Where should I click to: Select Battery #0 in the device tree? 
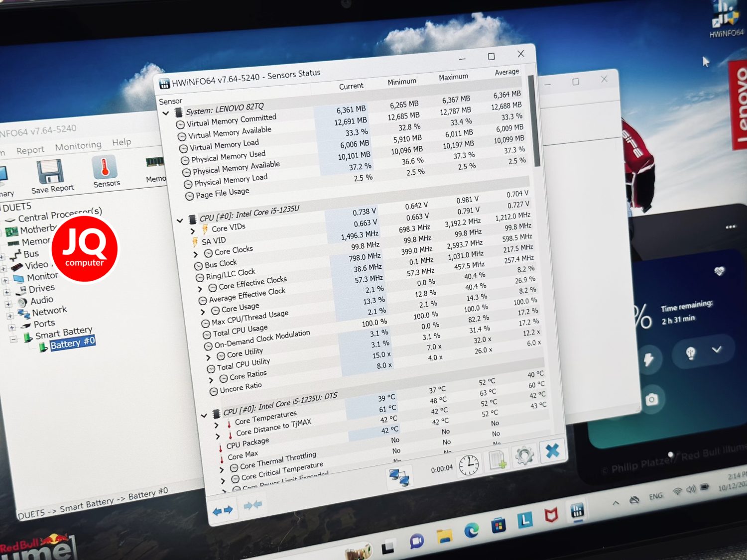[x=72, y=343]
